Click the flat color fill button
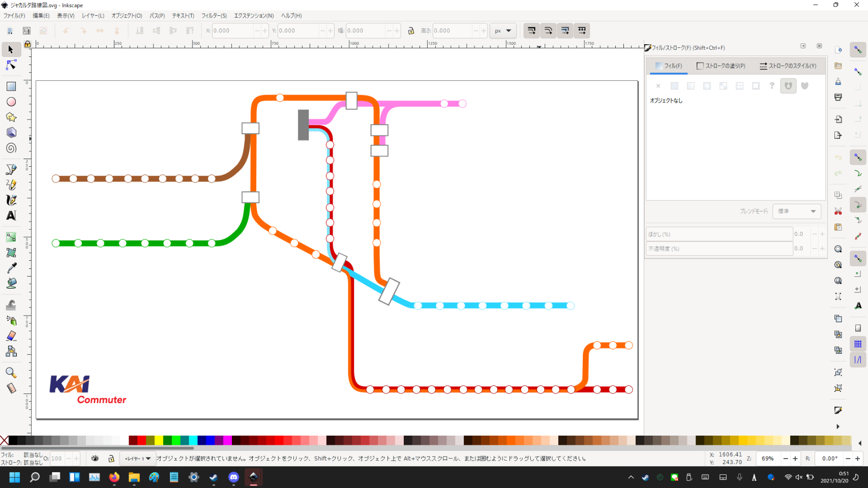This screenshot has height=488, width=868. pyautogui.click(x=674, y=86)
